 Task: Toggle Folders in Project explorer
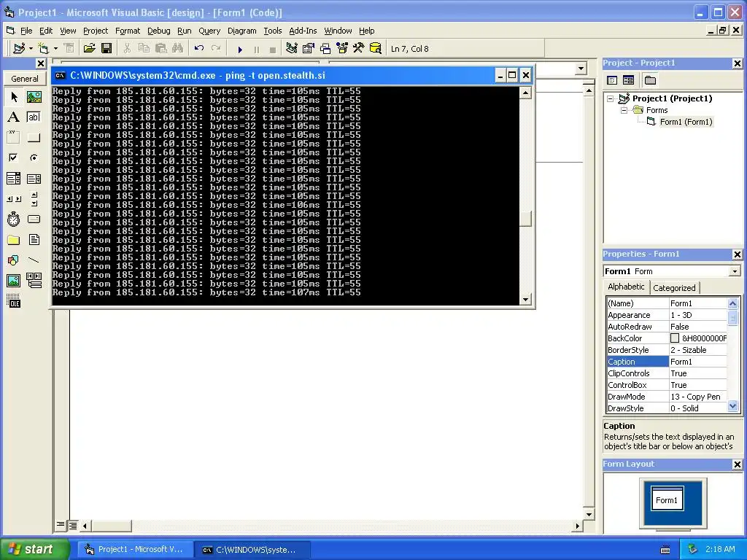pyautogui.click(x=650, y=80)
